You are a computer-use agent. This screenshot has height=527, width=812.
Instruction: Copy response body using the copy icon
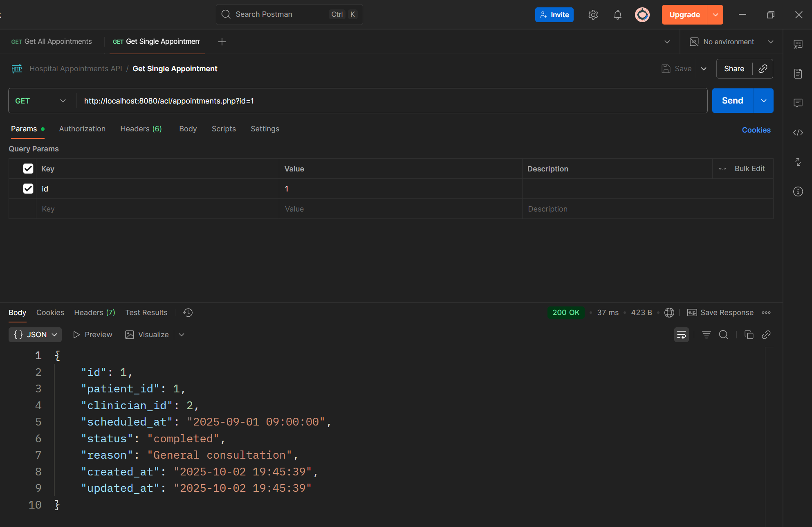coord(749,335)
